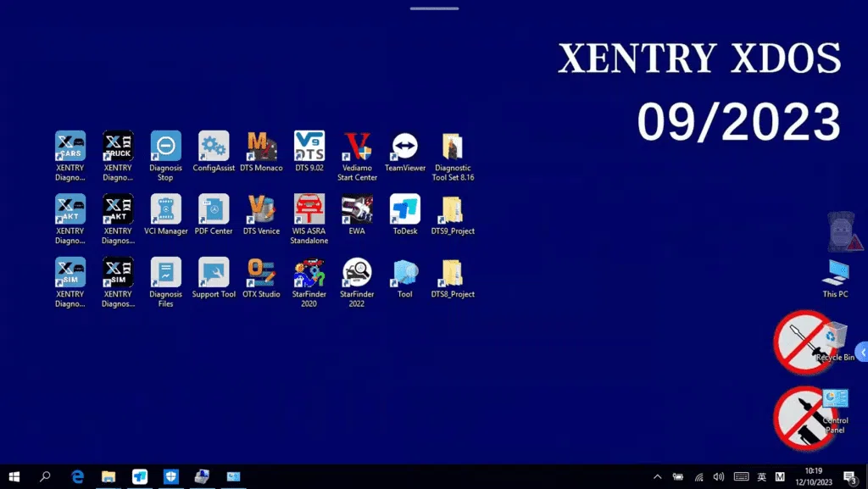Click the taskbar search magnifier
868x489 pixels.
tap(46, 477)
